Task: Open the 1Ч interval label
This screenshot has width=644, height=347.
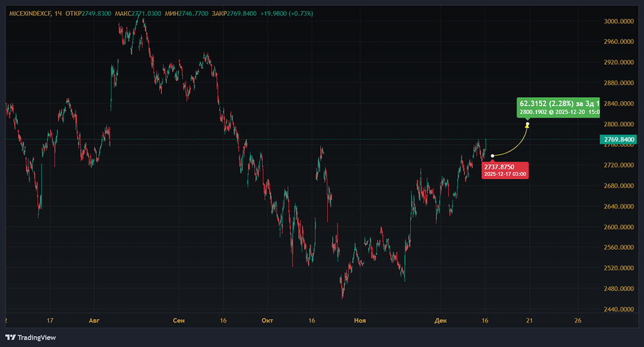Action: pos(59,14)
